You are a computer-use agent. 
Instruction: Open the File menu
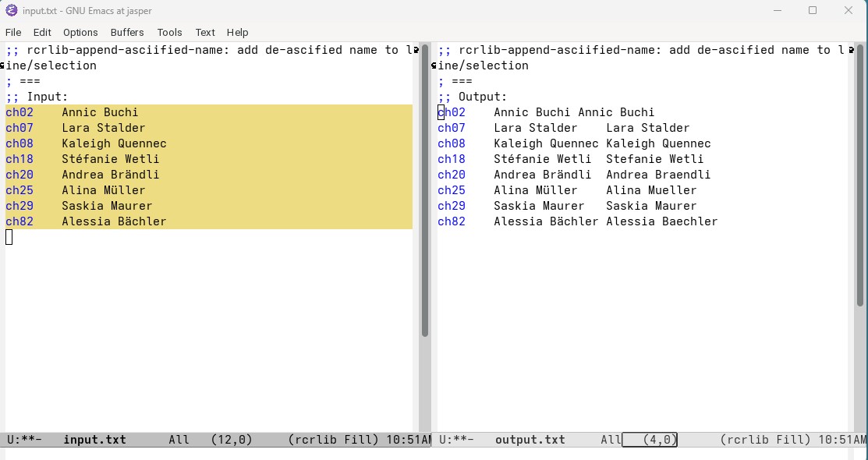click(13, 32)
